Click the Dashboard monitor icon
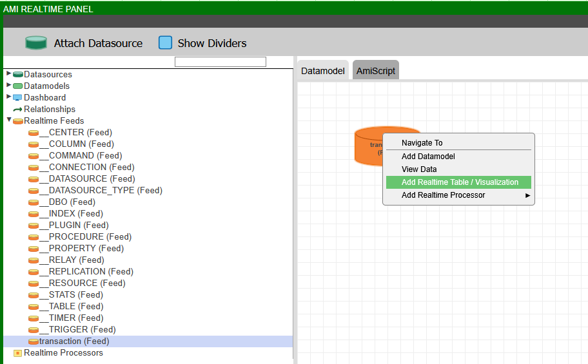The width and height of the screenshot is (588, 364). point(17,98)
